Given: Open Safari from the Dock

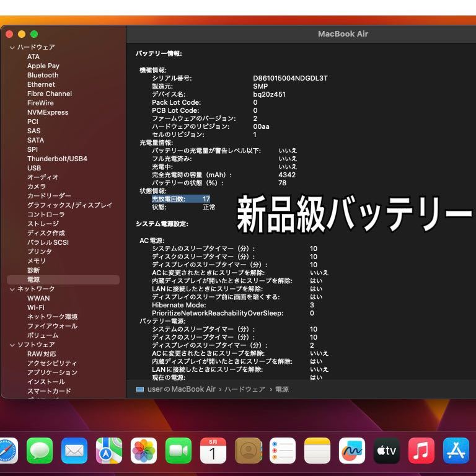Looking at the screenshot, I should 8,451.
